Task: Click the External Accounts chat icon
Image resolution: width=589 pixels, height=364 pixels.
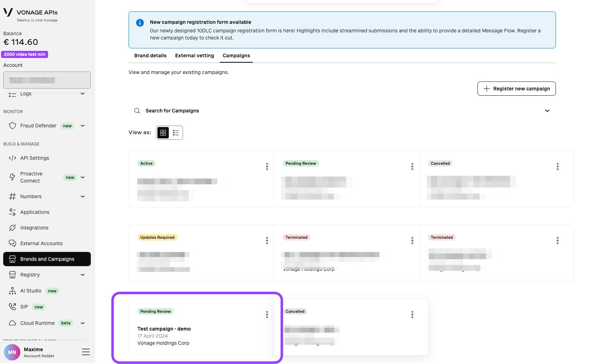Action: tap(12, 243)
